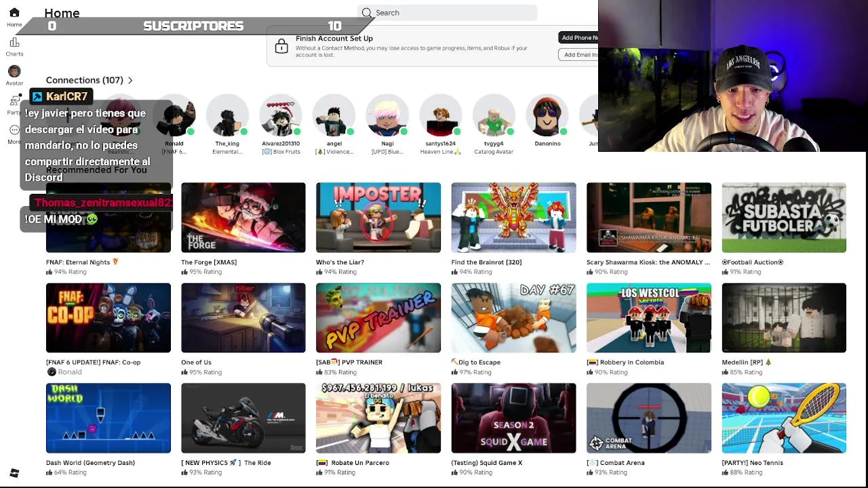Open The_king friend avatar
This screenshot has width=868, height=488.
227,115
